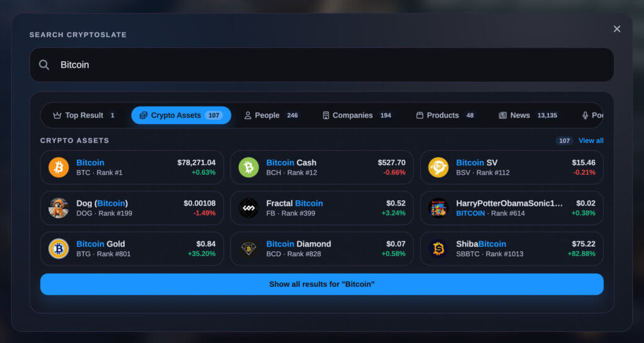This screenshot has height=343, width=644.
Task: Select the Crypto Assets tab
Action: tap(181, 115)
